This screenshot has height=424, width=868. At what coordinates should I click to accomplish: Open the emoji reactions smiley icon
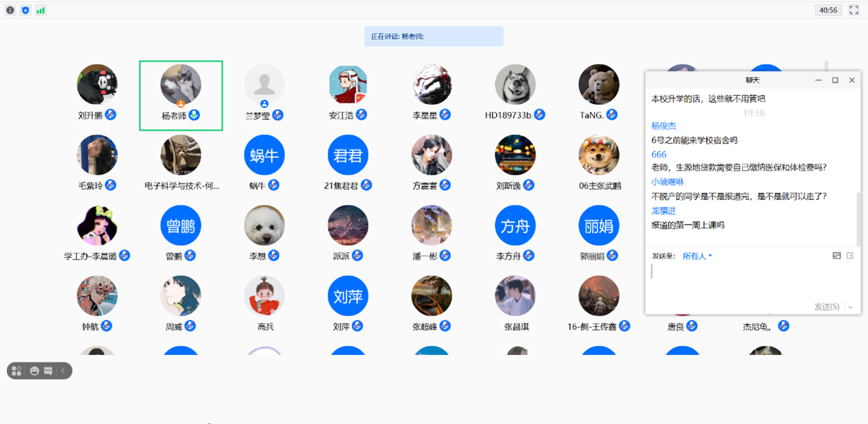[x=34, y=371]
